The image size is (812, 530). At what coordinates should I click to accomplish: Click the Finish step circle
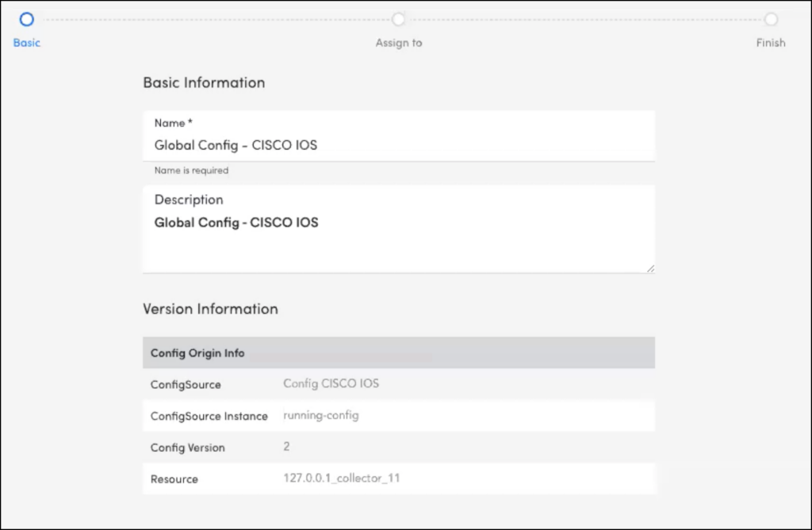(x=771, y=19)
